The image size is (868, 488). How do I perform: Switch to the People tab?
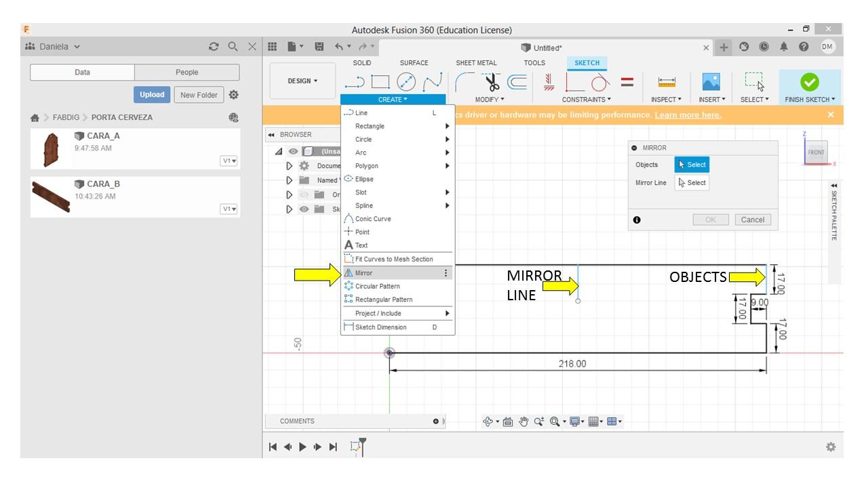point(186,73)
